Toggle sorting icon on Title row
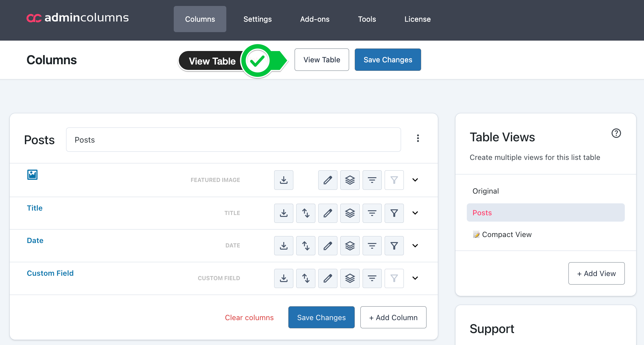The height and width of the screenshot is (345, 644). point(306,213)
